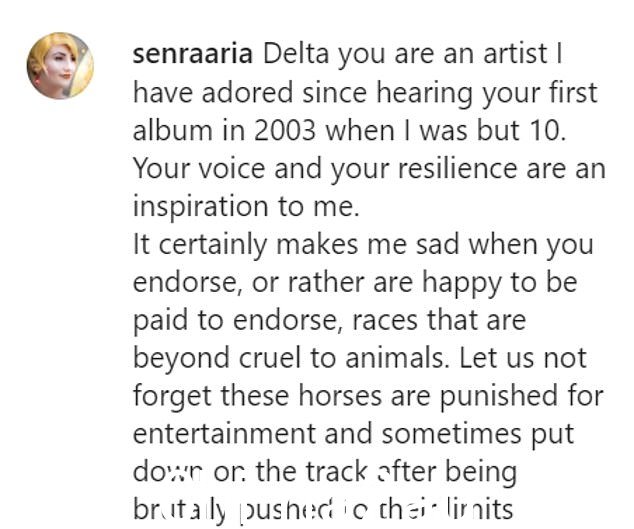Click the word punished in the comment

[499, 396]
